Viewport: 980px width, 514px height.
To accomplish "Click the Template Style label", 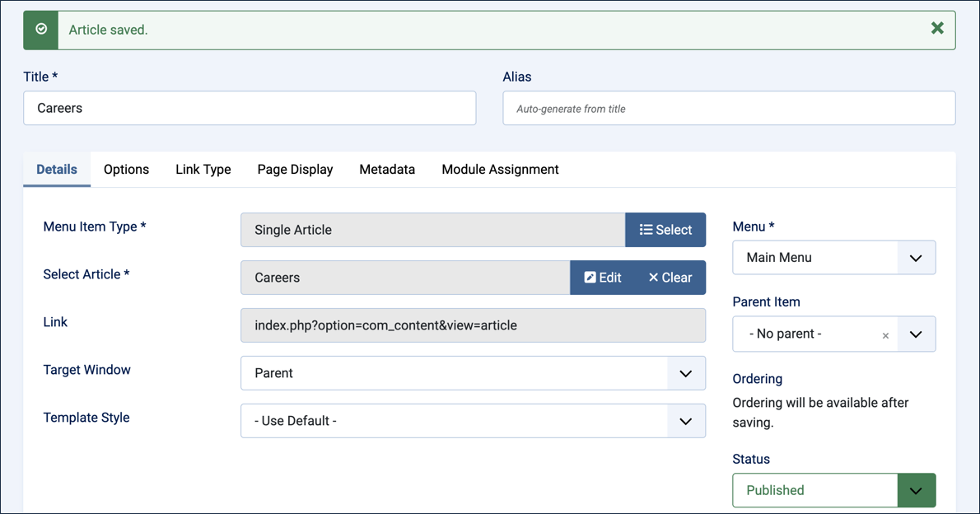I will tap(86, 418).
